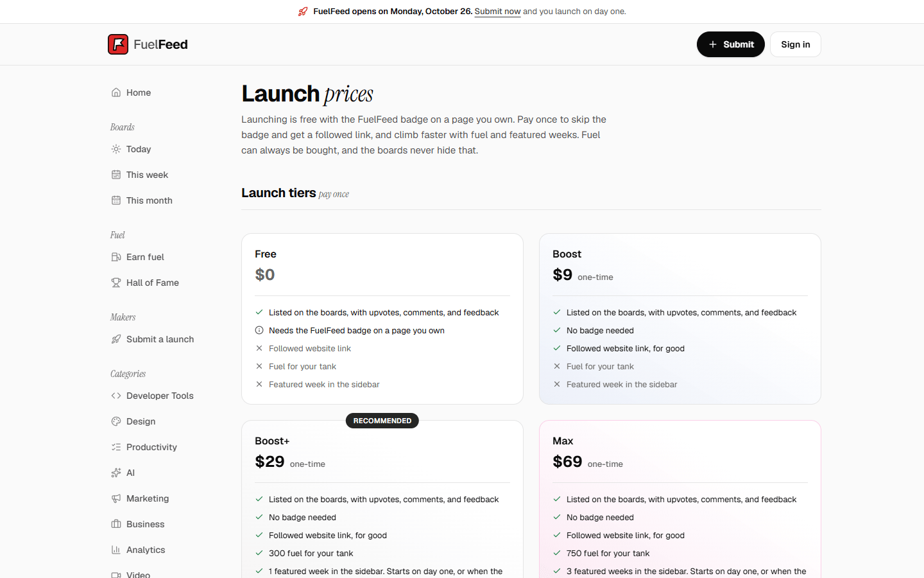Screen dimensions: 924x578
Task: Click the rocket icon in the announcement banner
Action: click(x=303, y=12)
